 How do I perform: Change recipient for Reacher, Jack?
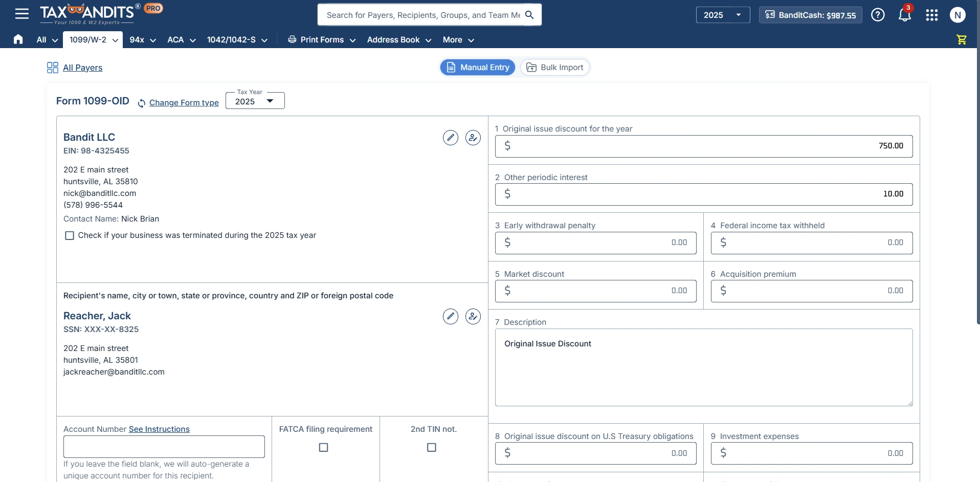coord(473,317)
